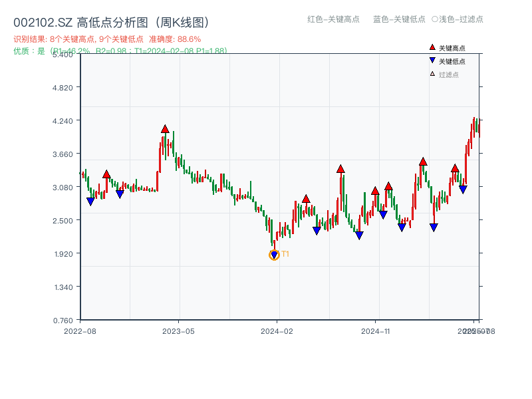Select red high marker around 2022-10 near 3.3

click(x=106, y=174)
